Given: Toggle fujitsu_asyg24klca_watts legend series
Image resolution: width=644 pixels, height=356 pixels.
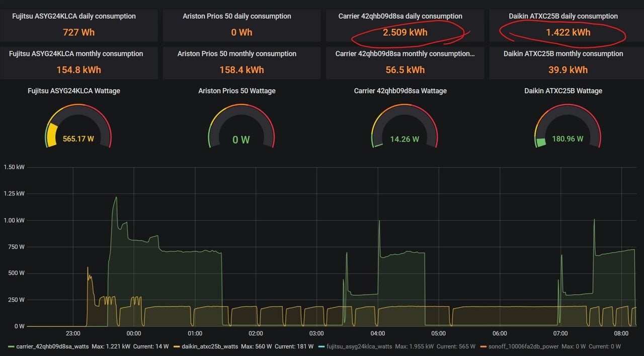Looking at the screenshot, I should tap(359, 346).
